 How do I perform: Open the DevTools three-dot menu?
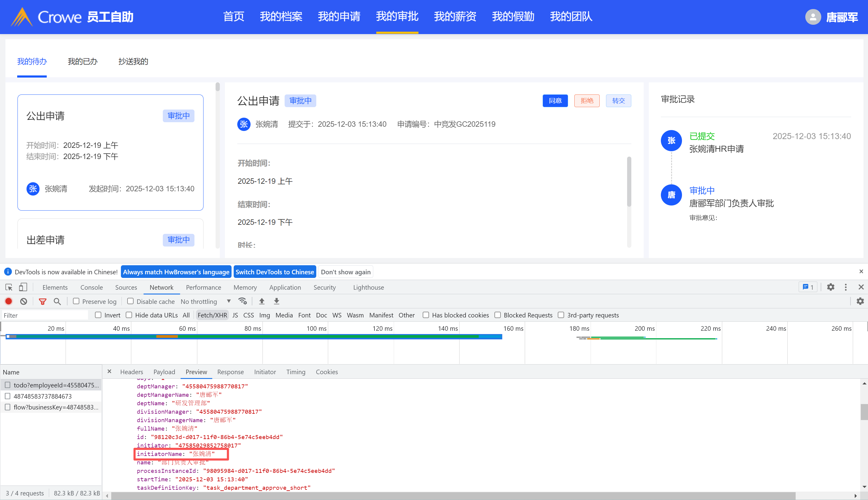tap(846, 287)
